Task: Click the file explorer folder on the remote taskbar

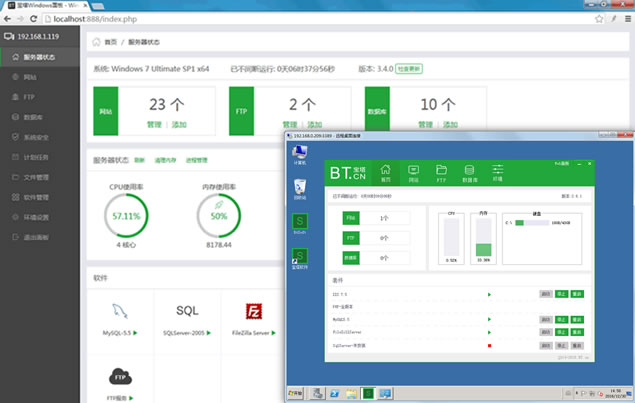Action: tap(351, 393)
